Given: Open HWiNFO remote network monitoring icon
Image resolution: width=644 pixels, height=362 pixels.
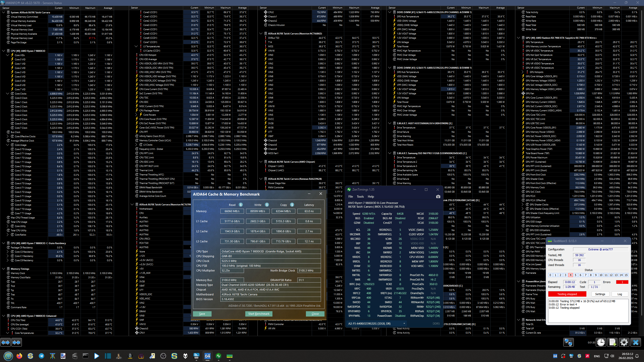Looking at the screenshot, I should click(568, 342).
